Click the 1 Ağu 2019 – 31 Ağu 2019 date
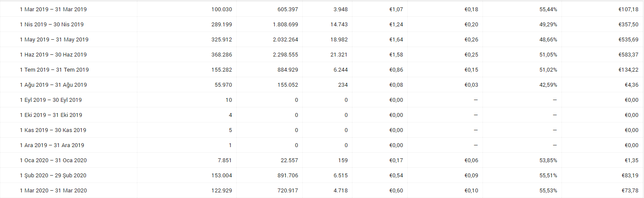 click(53, 85)
